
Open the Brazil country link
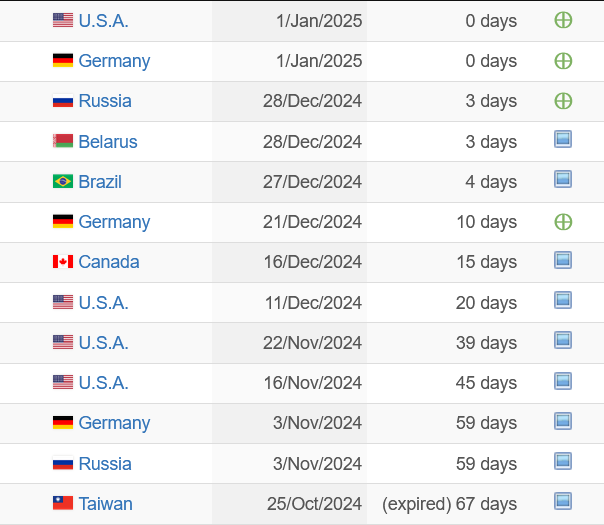tap(100, 181)
